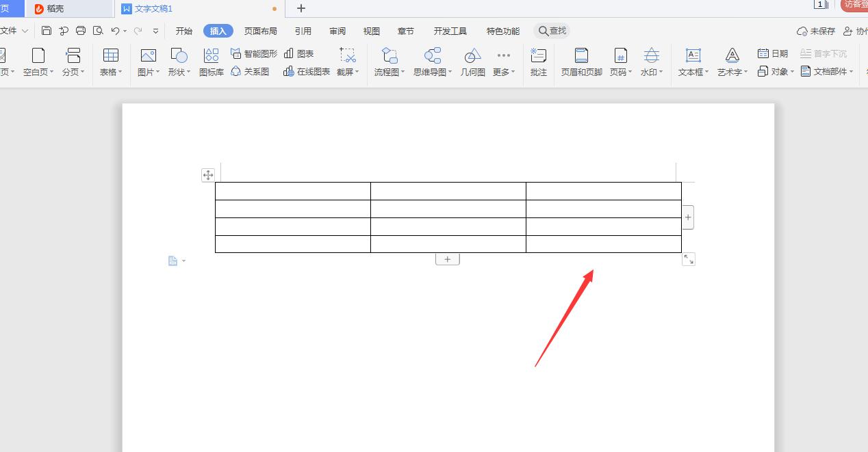Expand the watermark (水印) dropdown arrow

pyautogui.click(x=661, y=72)
